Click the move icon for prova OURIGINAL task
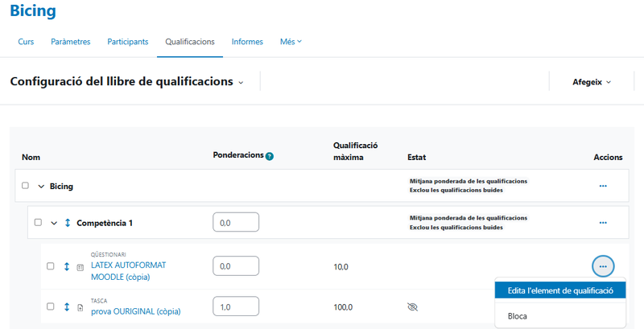 [67, 306]
